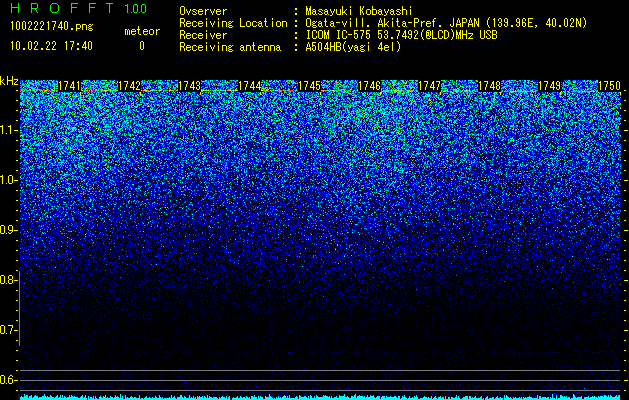The width and height of the screenshot is (629, 400).
Task: Click the date stamp 10.02.22 17:40
Action: coord(51,46)
